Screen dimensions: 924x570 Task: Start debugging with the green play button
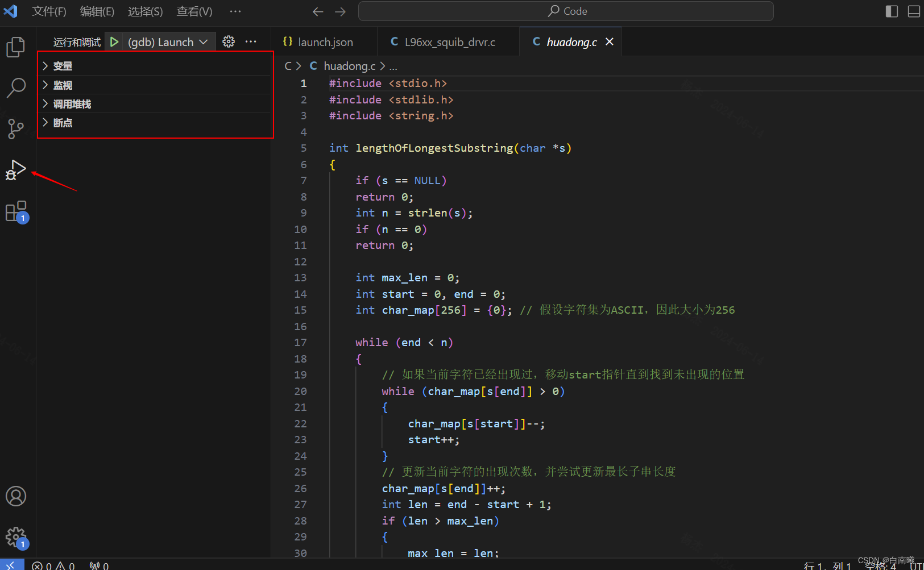tap(114, 41)
